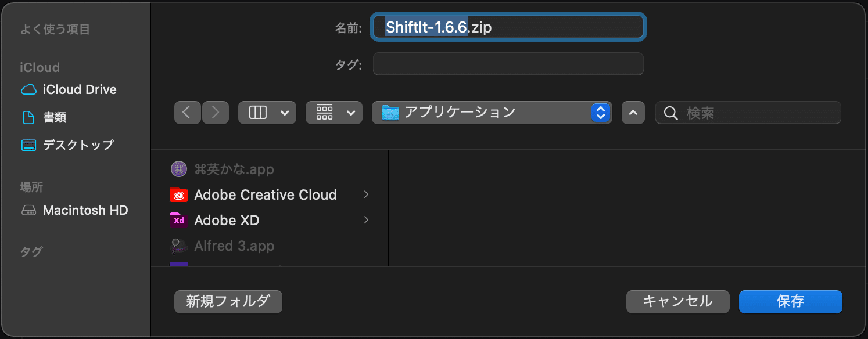Click the Adobe Creative Cloud folder icon
This screenshot has width=868, height=339.
[x=179, y=195]
